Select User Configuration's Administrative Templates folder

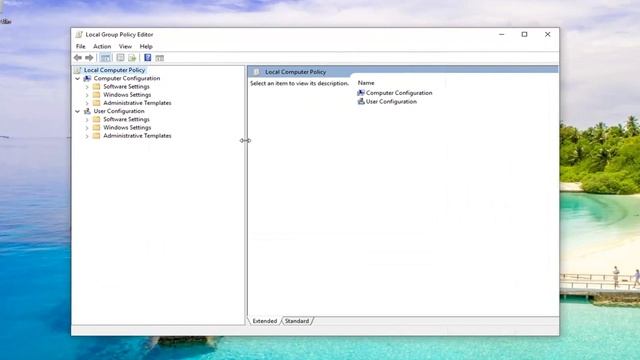(x=137, y=136)
